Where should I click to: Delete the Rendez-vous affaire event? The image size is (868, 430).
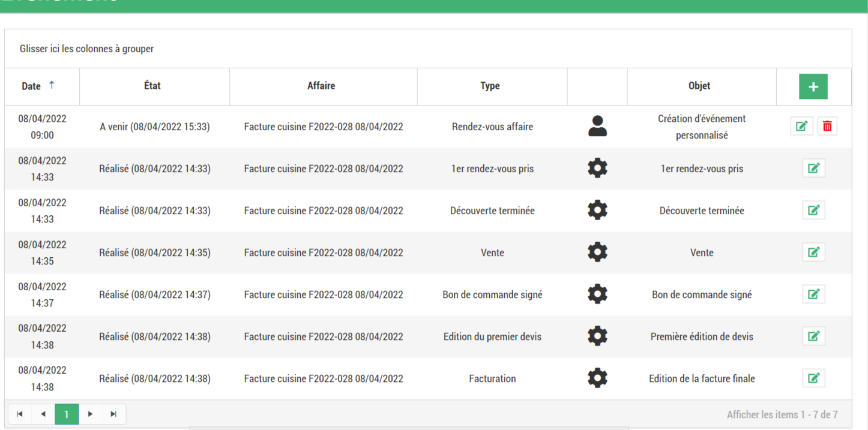click(x=827, y=127)
